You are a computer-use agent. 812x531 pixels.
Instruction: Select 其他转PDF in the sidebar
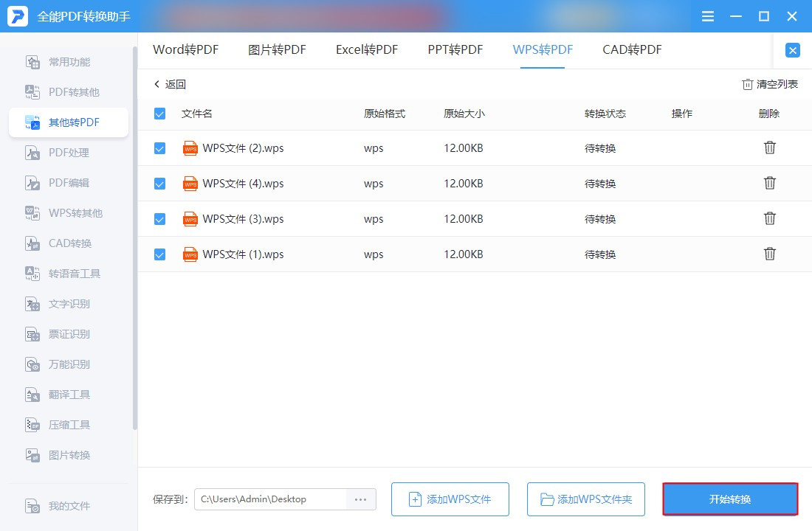click(69, 122)
